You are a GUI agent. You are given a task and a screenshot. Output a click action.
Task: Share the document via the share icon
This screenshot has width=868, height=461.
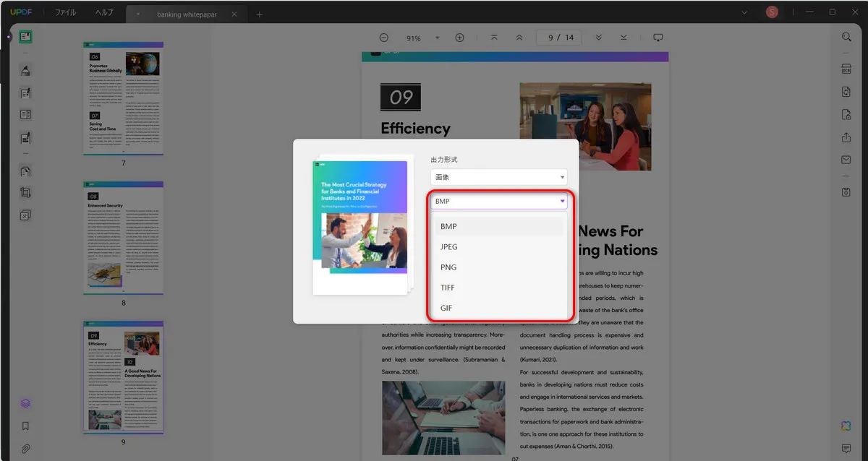[x=846, y=137]
